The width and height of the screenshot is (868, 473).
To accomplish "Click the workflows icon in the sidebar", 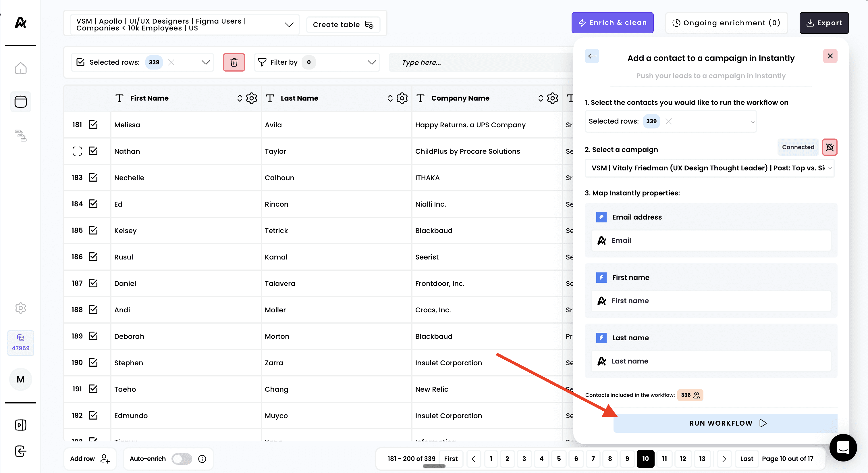I will 21,135.
